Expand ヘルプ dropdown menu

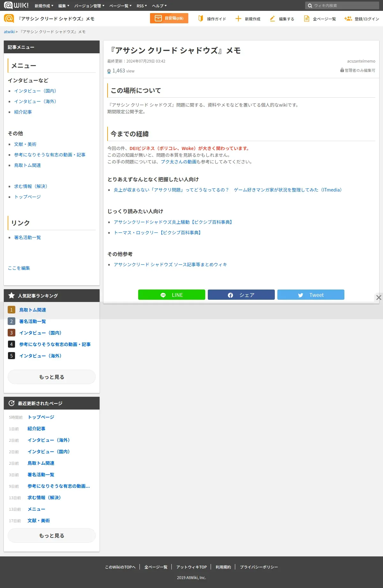click(159, 6)
